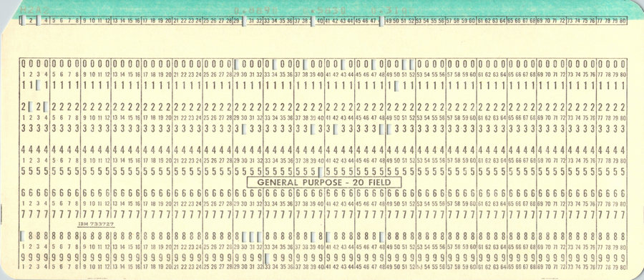Click the row 1 punched hole at column 3
644x280 pixels.
pyautogui.click(x=38, y=85)
